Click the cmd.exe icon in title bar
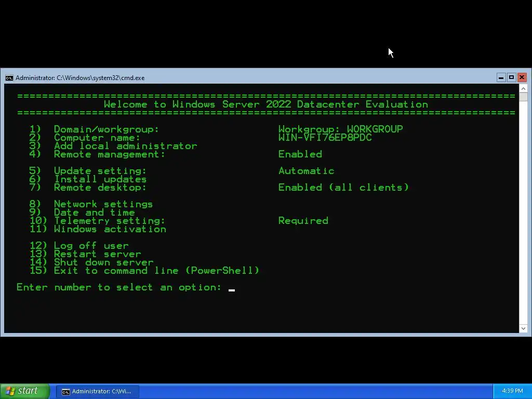This screenshot has width=532, height=399. pos(9,78)
